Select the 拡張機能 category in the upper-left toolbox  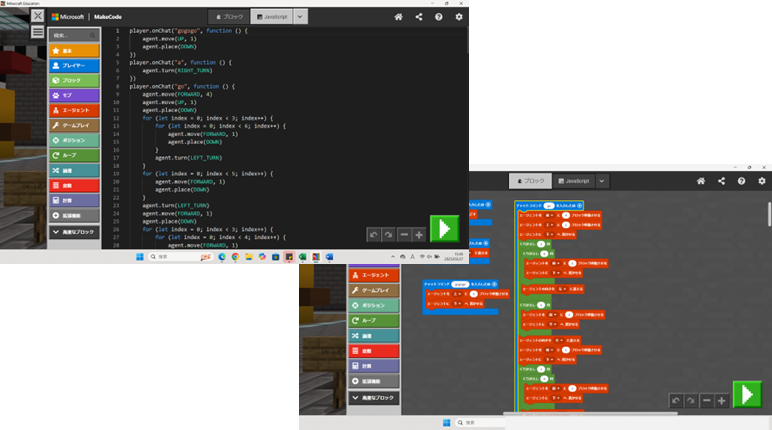point(75,215)
